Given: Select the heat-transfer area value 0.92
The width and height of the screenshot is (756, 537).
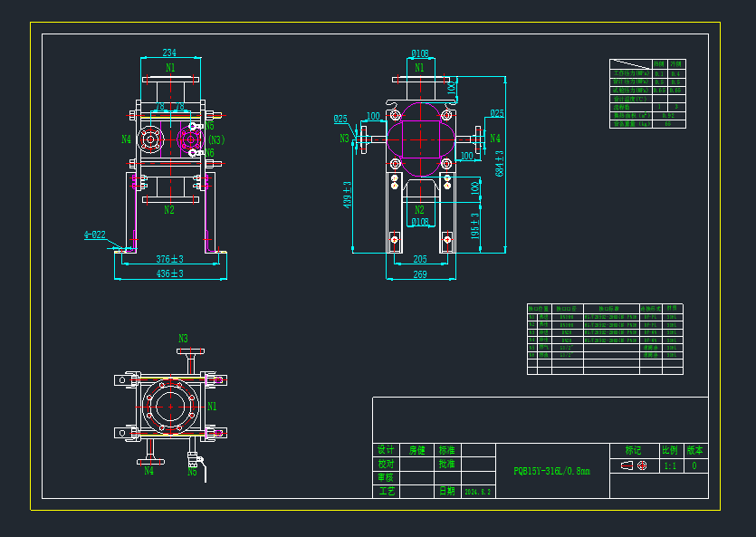Looking at the screenshot, I should pos(668,116).
